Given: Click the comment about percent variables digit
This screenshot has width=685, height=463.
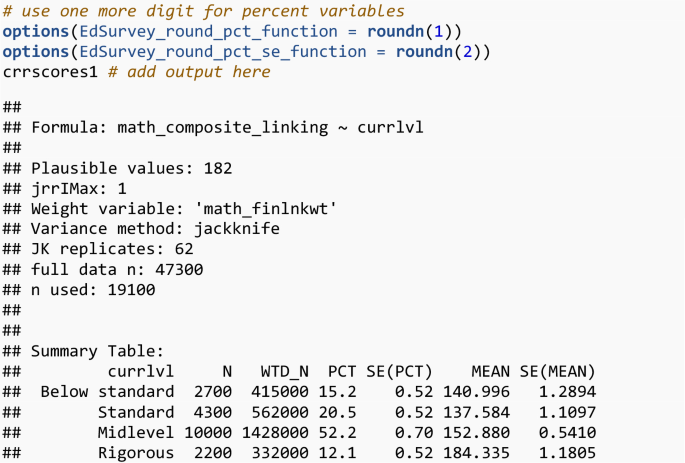Looking at the screenshot, I should coord(205,11).
